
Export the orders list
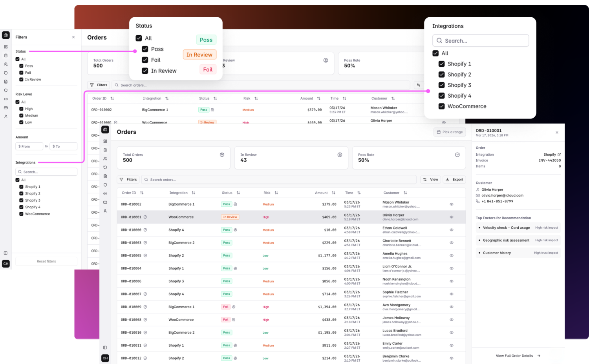(454, 179)
